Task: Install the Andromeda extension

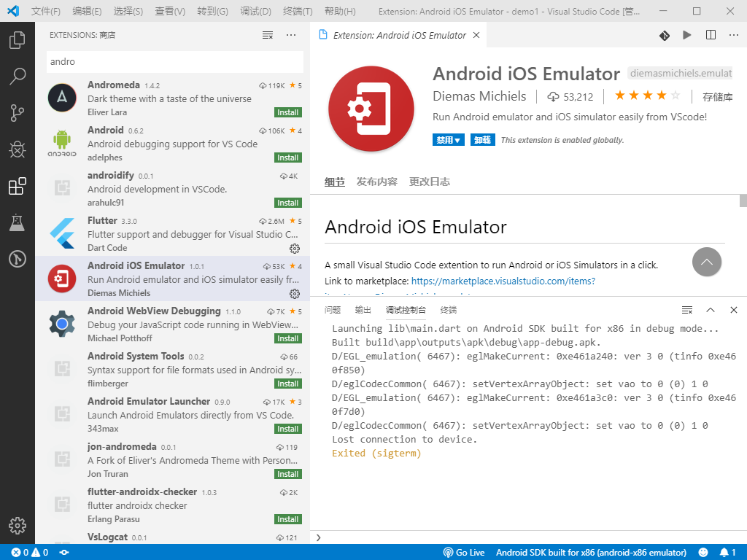Action: click(288, 112)
